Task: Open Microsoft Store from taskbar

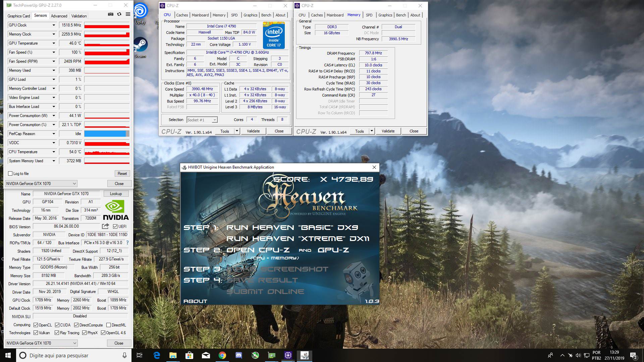Action: pos(190,355)
